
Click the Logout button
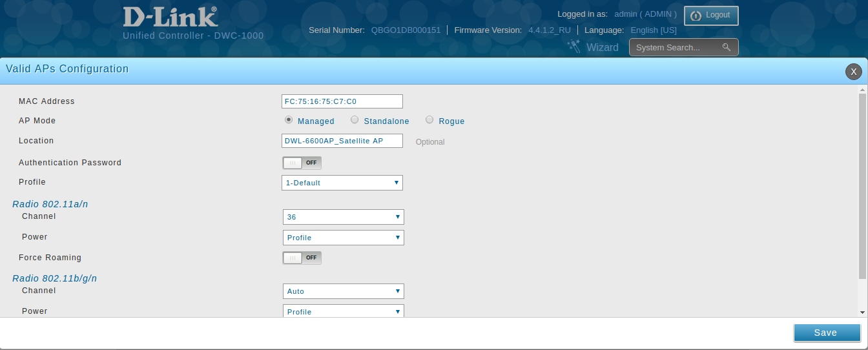pos(710,15)
